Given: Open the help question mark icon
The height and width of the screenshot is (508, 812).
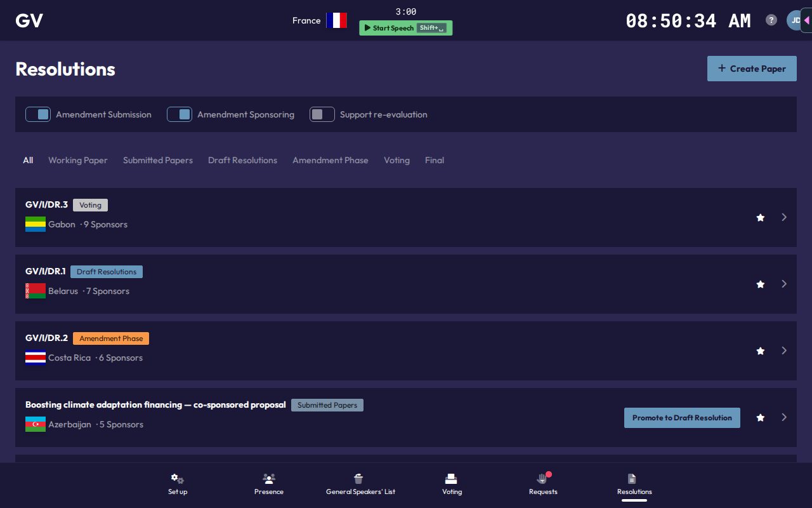Looking at the screenshot, I should [x=771, y=20].
